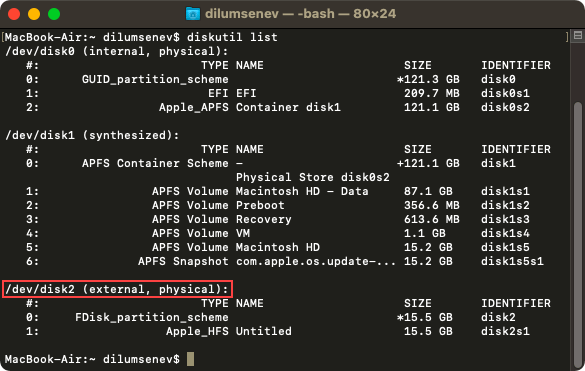Click the cursor at the last prompt
This screenshot has width=585, height=371.
coord(190,359)
